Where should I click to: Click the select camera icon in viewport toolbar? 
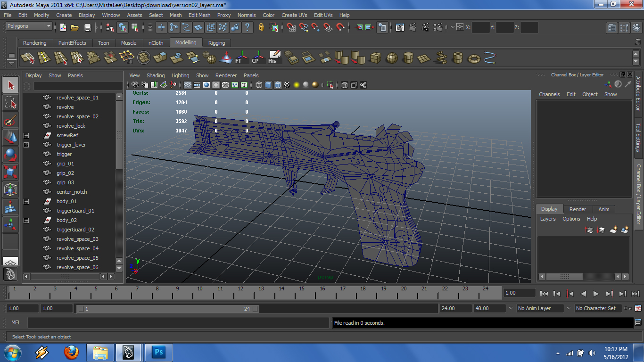coord(135,85)
